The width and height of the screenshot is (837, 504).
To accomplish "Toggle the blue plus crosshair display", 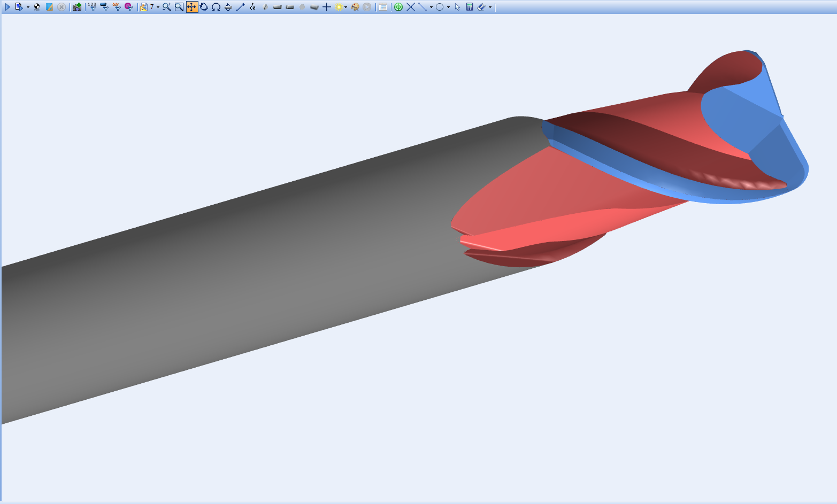I will (326, 7).
